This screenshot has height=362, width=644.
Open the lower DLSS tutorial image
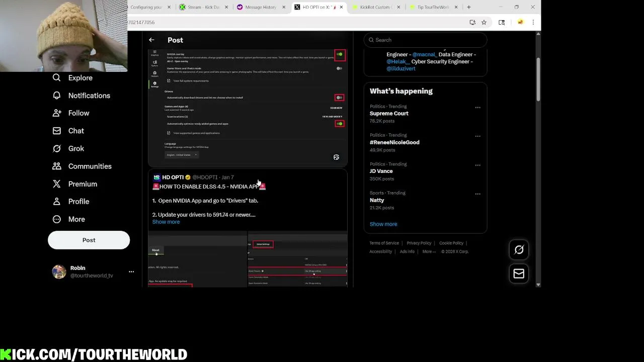pos(248,259)
